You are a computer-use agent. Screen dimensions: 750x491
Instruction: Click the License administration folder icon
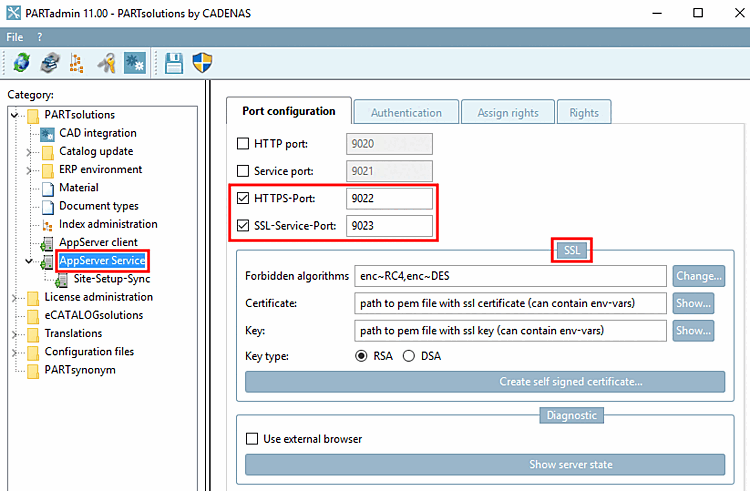[x=33, y=298]
